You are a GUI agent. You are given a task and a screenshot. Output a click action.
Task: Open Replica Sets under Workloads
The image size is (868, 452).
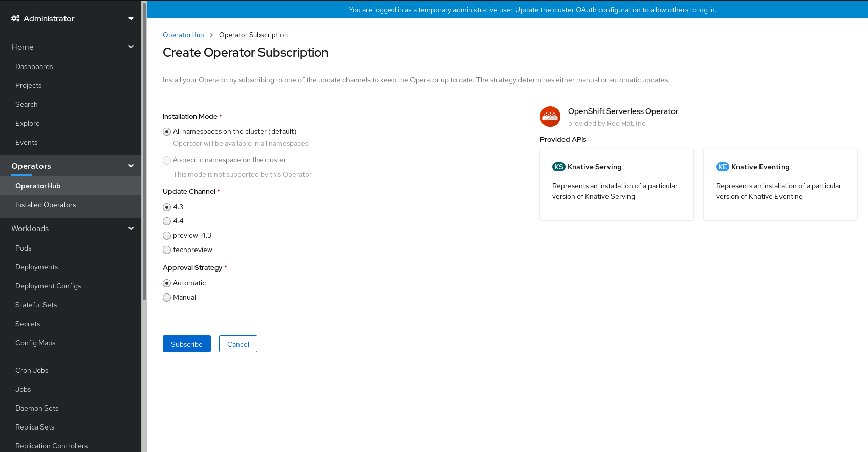click(35, 427)
